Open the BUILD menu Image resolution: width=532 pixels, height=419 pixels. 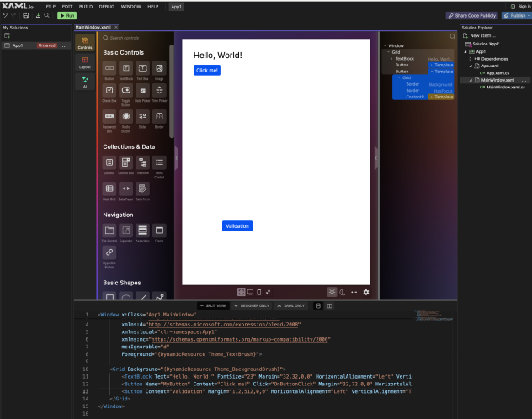click(86, 6)
